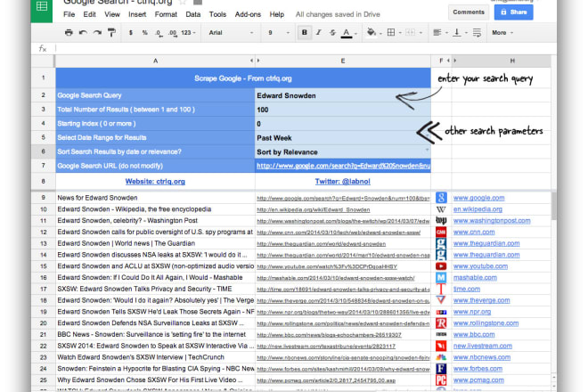Click the PCMag favicon in row 25
The width and height of the screenshot is (588, 392).
441,380
